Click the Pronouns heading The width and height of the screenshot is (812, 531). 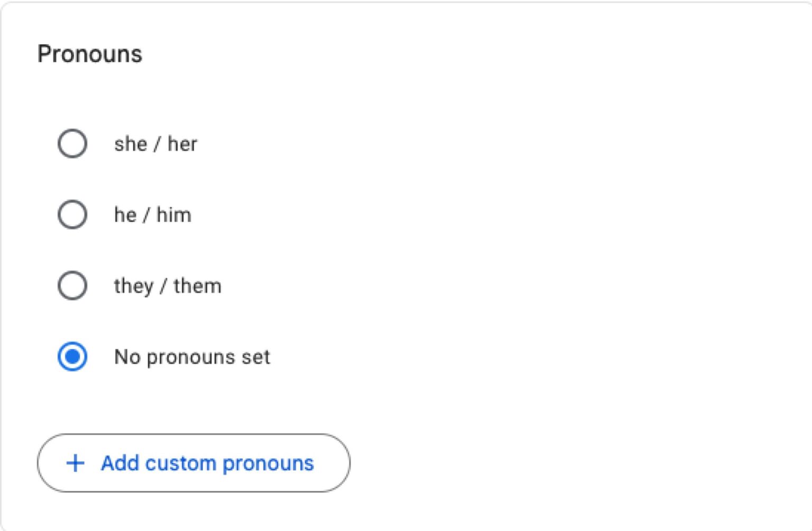point(90,53)
